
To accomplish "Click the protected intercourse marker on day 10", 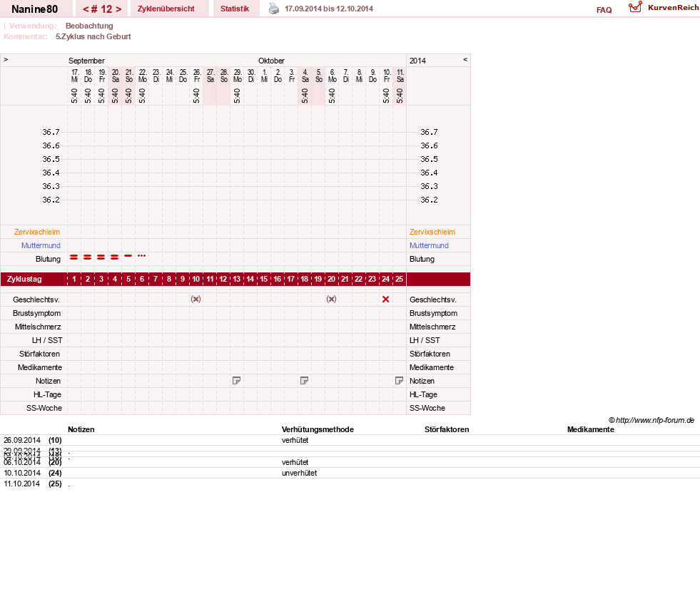I will tap(196, 299).
